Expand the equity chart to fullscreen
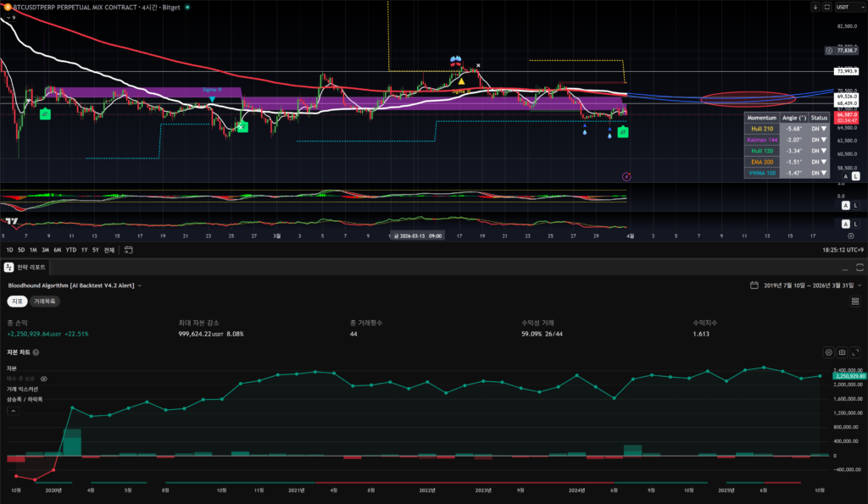The height and width of the screenshot is (504, 868). [x=854, y=352]
